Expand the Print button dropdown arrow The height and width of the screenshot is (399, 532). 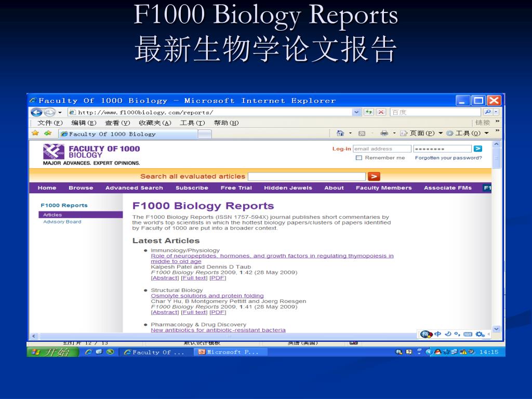click(394, 134)
